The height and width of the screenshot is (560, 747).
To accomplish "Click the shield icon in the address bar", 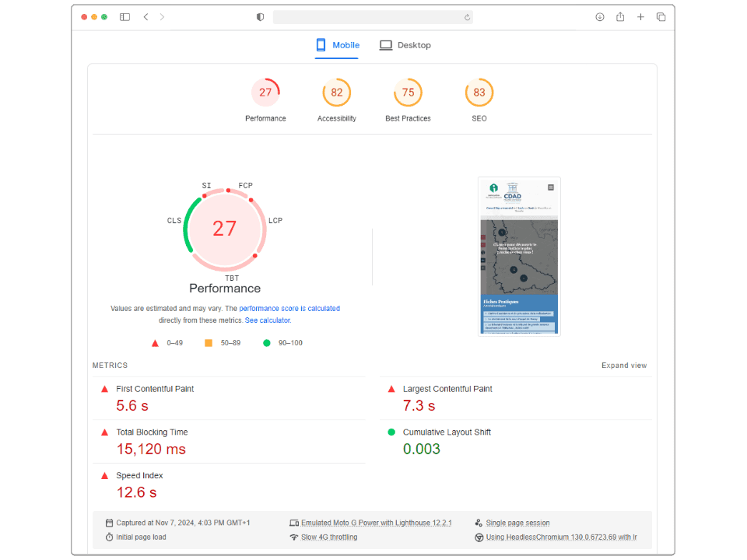I will tap(260, 16).
